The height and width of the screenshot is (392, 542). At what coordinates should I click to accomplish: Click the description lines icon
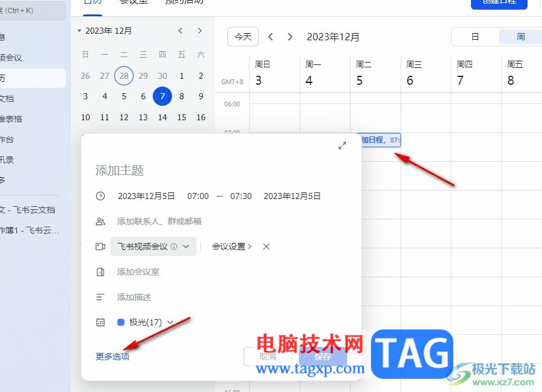pos(100,297)
